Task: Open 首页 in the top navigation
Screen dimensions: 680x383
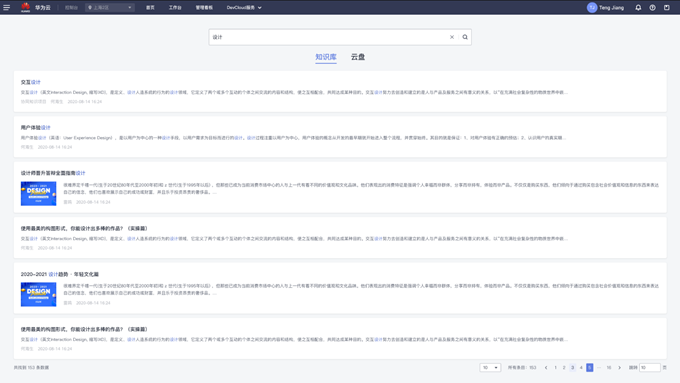Action: click(150, 7)
